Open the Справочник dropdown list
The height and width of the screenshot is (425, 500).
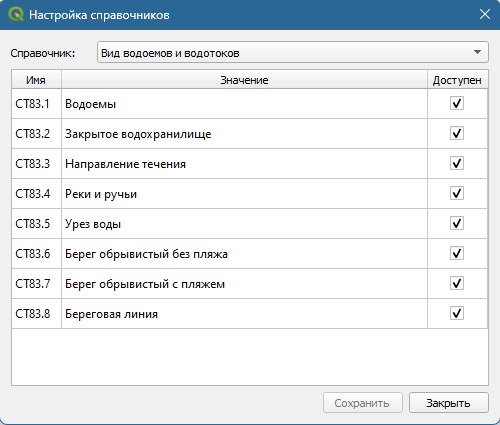pos(293,52)
